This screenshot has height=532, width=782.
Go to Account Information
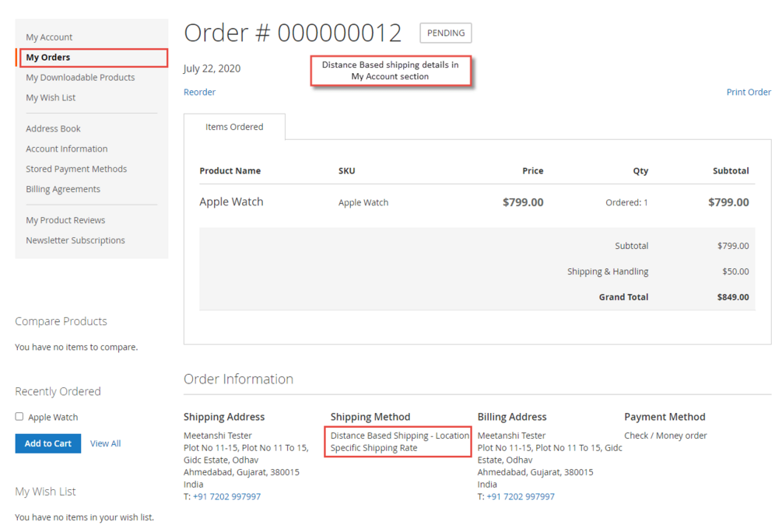click(67, 149)
